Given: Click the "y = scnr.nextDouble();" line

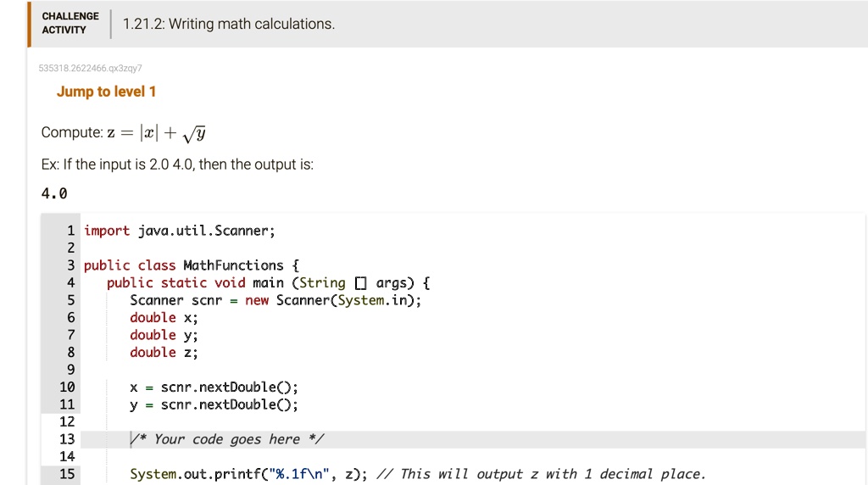Looking at the screenshot, I should [x=214, y=404].
